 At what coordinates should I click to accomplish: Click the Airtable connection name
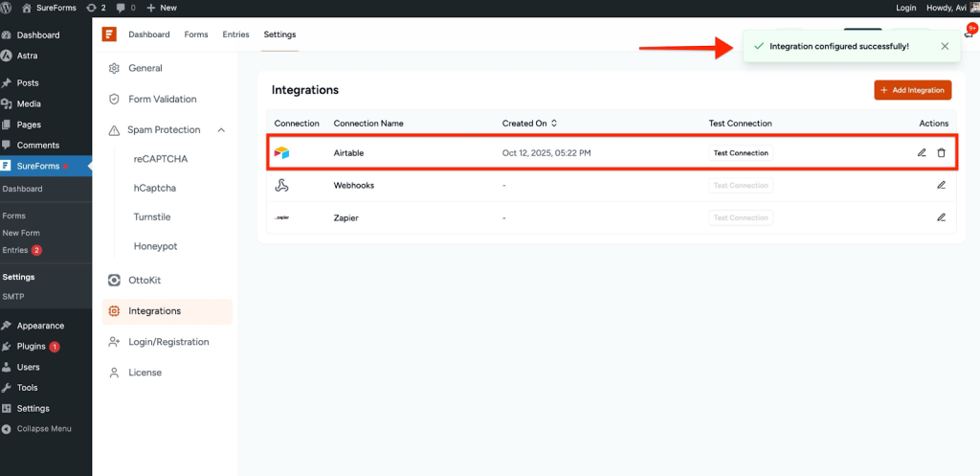coord(348,152)
